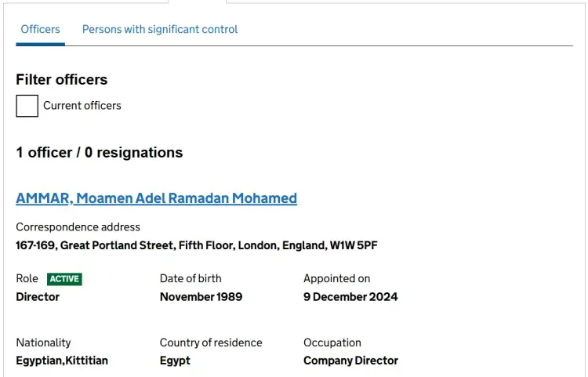Click the Great Portland Street address text

coord(197,245)
